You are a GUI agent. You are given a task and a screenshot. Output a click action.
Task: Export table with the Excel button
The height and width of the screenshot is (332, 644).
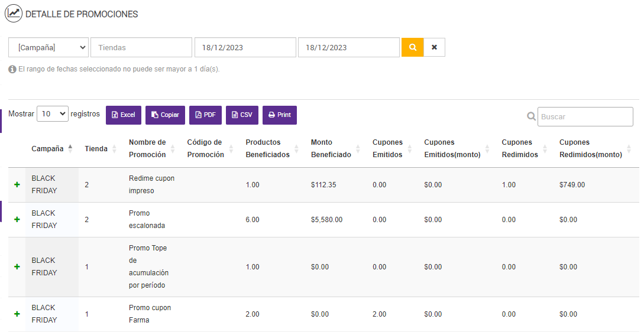point(124,115)
